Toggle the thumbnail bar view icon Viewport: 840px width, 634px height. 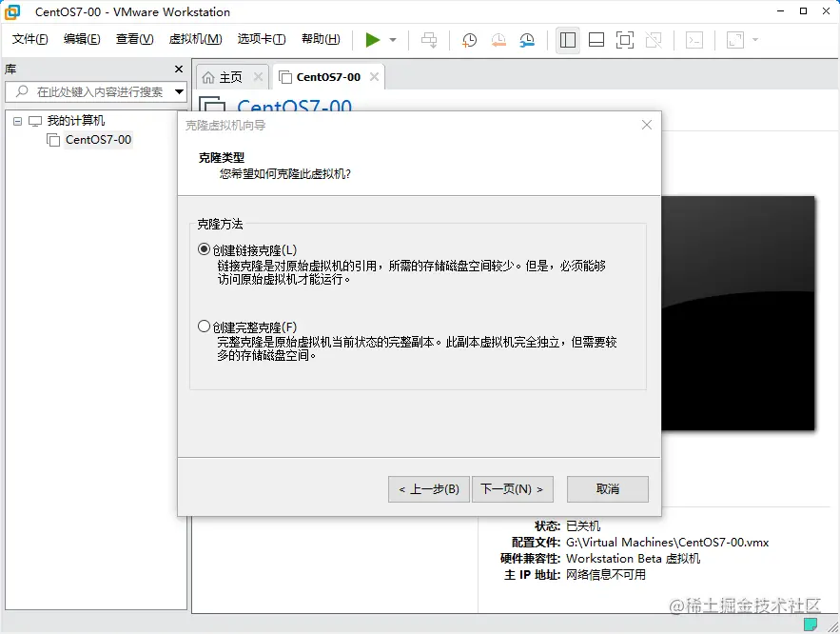point(596,40)
